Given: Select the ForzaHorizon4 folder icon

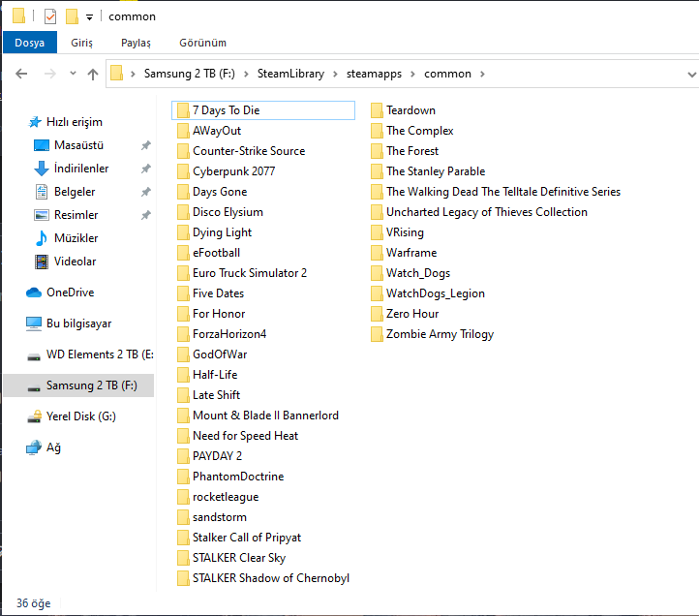Looking at the screenshot, I should pos(183,334).
